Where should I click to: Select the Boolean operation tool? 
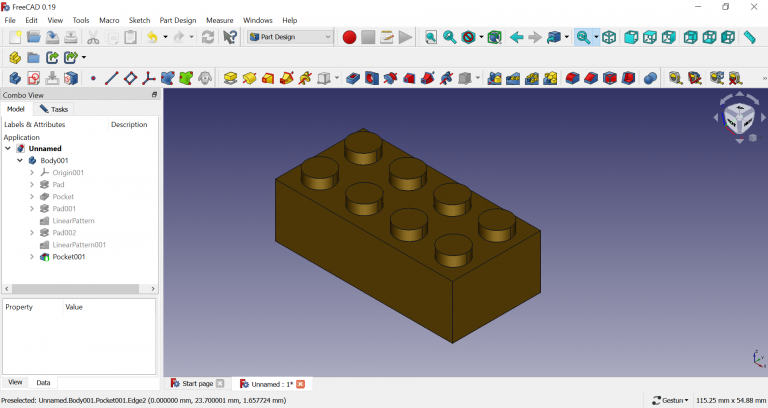click(x=650, y=77)
